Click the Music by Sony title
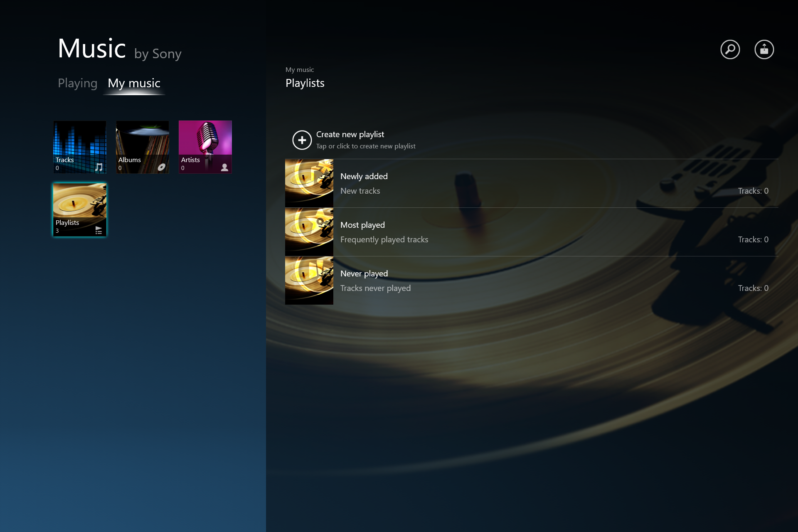Viewport: 798px width, 532px height. 120,49
